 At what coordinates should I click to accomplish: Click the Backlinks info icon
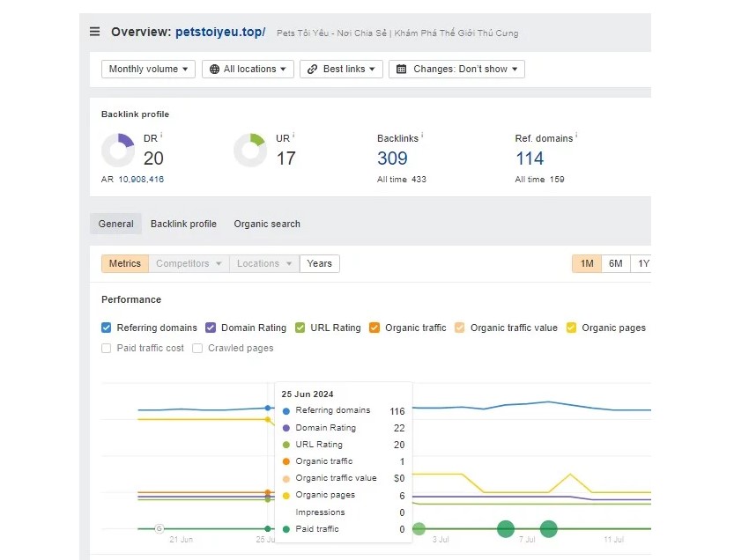(x=422, y=136)
